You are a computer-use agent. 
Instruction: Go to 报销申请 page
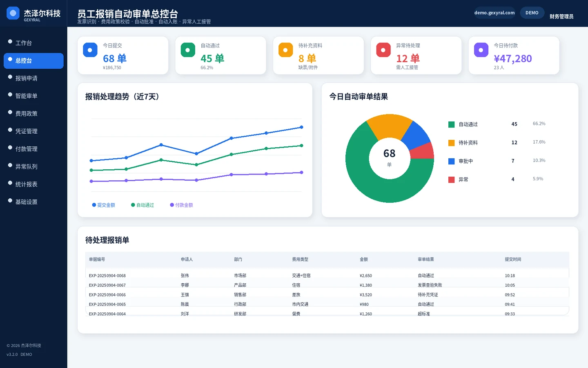[33, 78]
